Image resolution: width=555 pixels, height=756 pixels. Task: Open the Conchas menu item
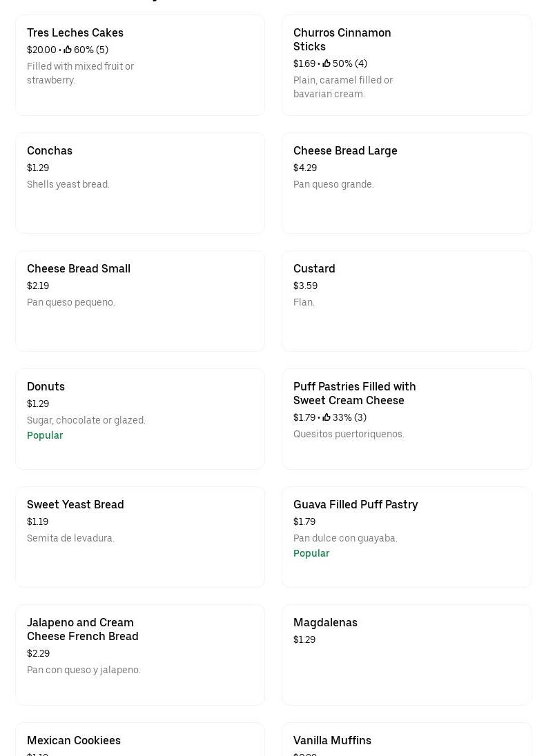tap(50, 150)
